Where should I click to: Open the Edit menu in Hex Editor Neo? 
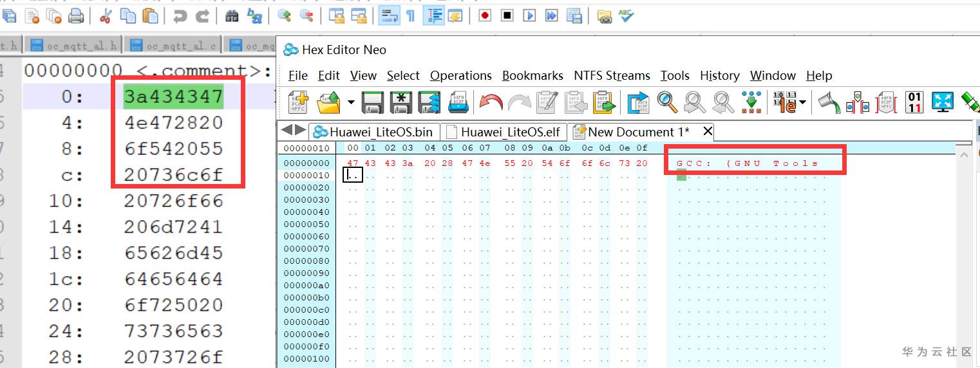(329, 75)
